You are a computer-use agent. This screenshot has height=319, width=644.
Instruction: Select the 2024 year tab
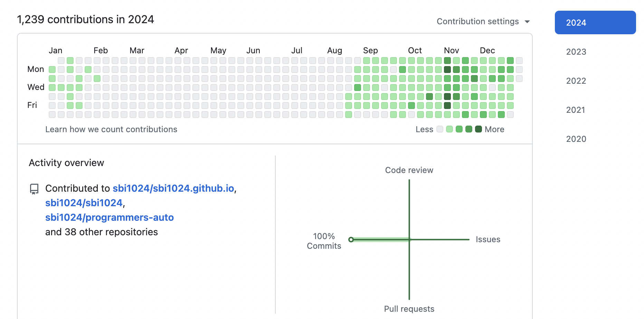pos(595,22)
